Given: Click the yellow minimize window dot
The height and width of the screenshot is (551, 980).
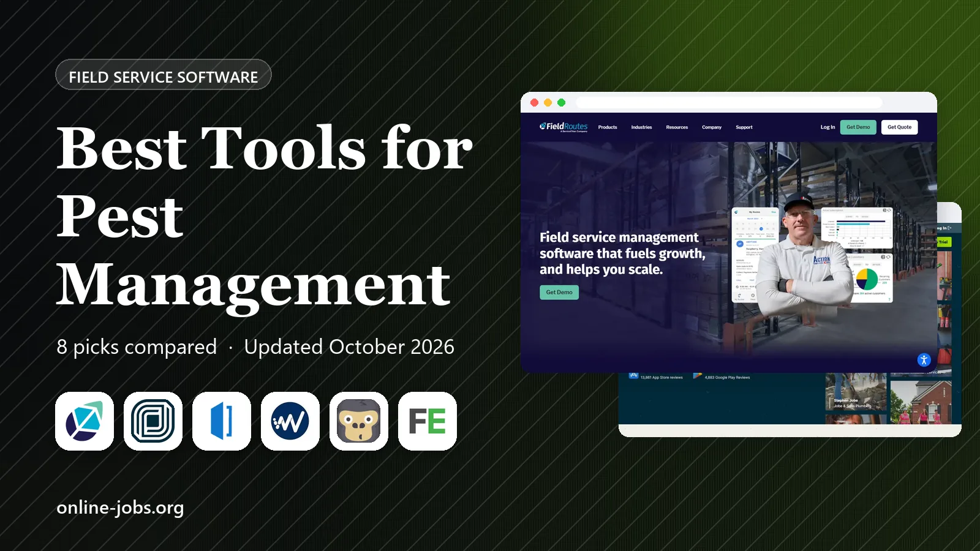Looking at the screenshot, I should point(548,103).
